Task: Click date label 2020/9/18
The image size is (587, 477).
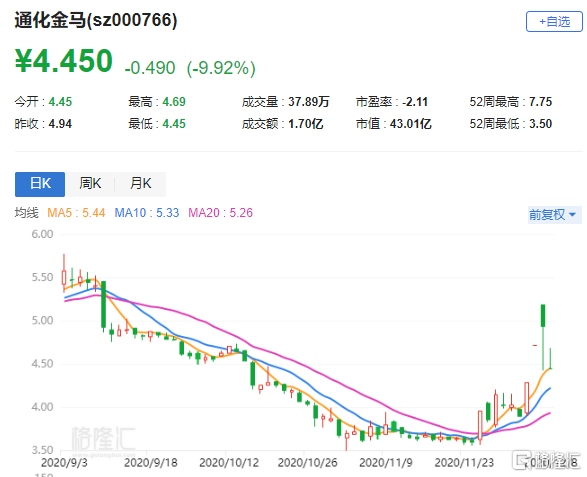Action: (x=150, y=463)
